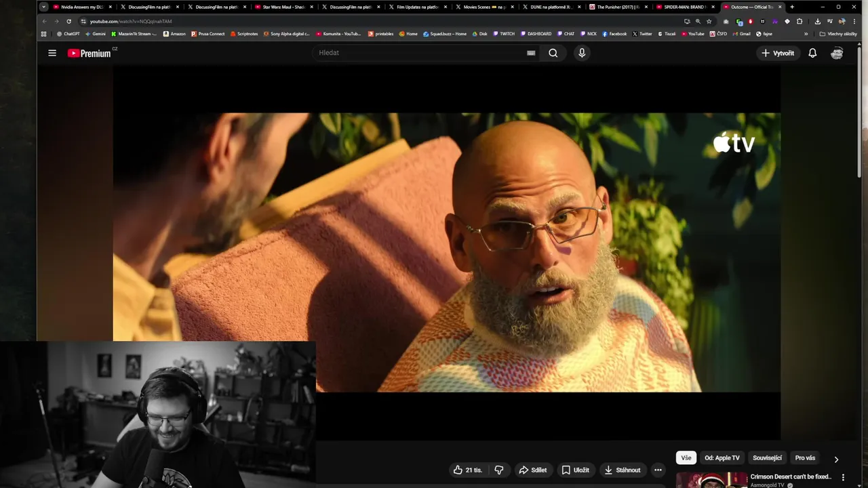868x488 pixels.
Task: Switch to the Movies Scenes tab
Action: coord(484,7)
